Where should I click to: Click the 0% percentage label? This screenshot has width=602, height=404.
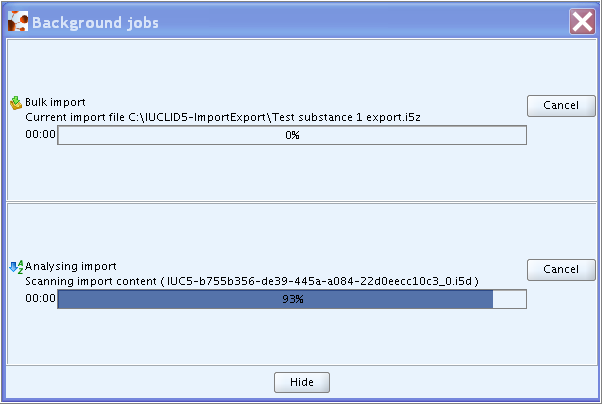point(292,135)
